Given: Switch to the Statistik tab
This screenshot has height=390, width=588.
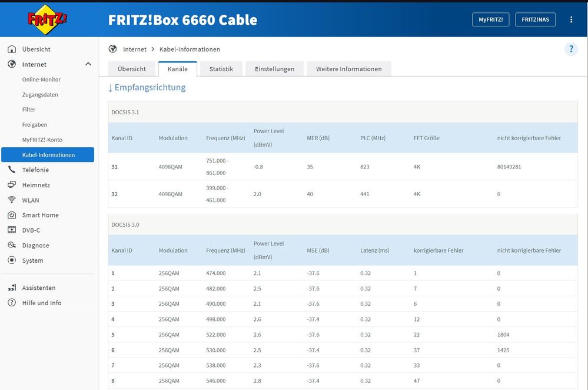Looking at the screenshot, I should [x=221, y=69].
